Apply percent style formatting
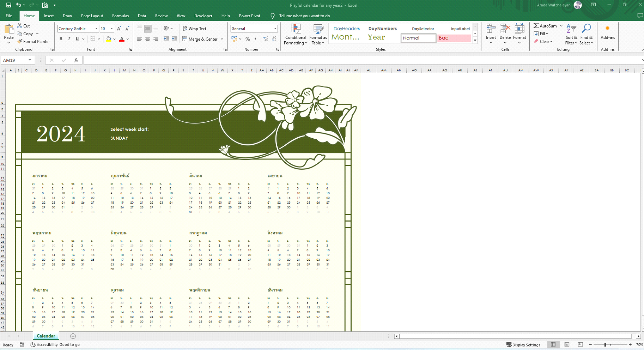Viewport: 644px width, 350px height. (248, 39)
